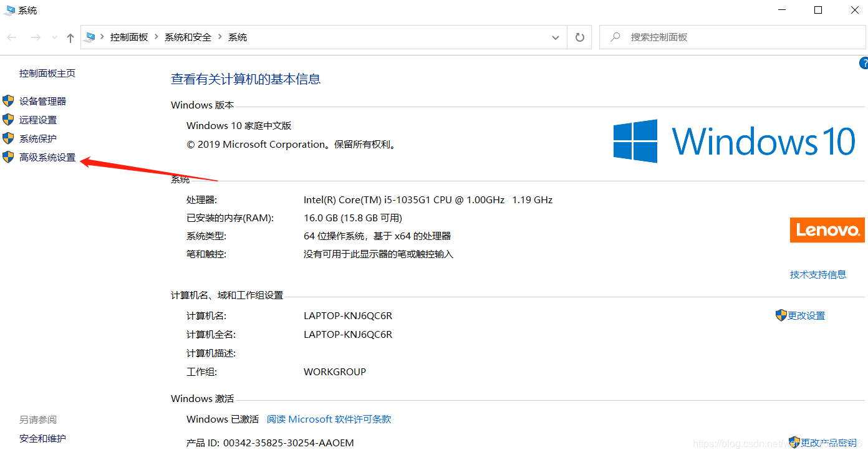868x455 pixels.
Task: Open Remote Settings (远程设置) link
Action: [38, 120]
